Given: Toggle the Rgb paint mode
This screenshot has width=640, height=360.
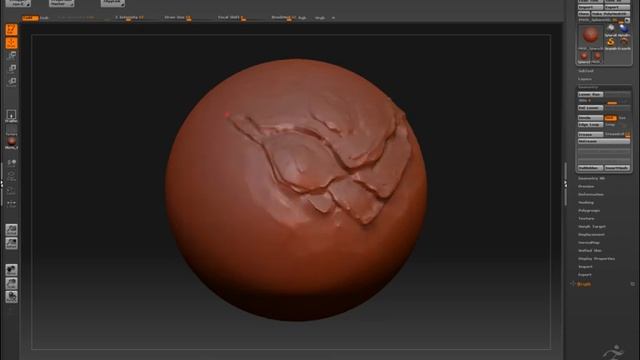Looking at the screenshot, I should tap(302, 18).
